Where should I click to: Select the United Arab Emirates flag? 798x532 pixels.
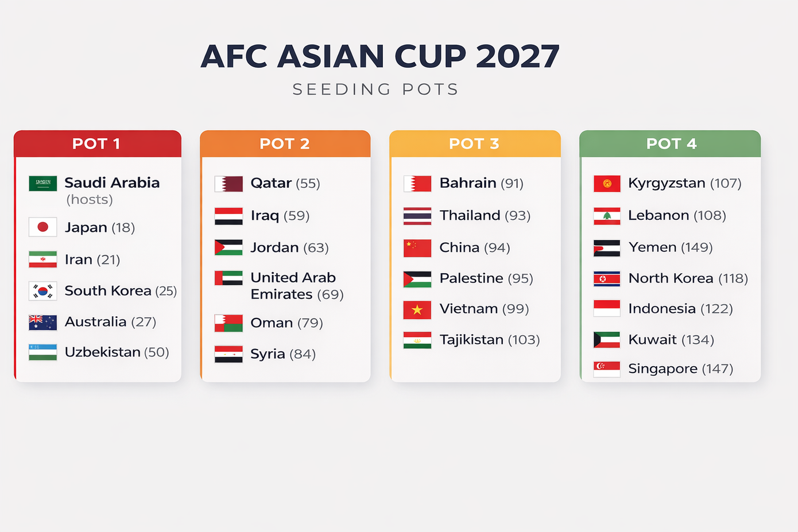[x=228, y=278]
